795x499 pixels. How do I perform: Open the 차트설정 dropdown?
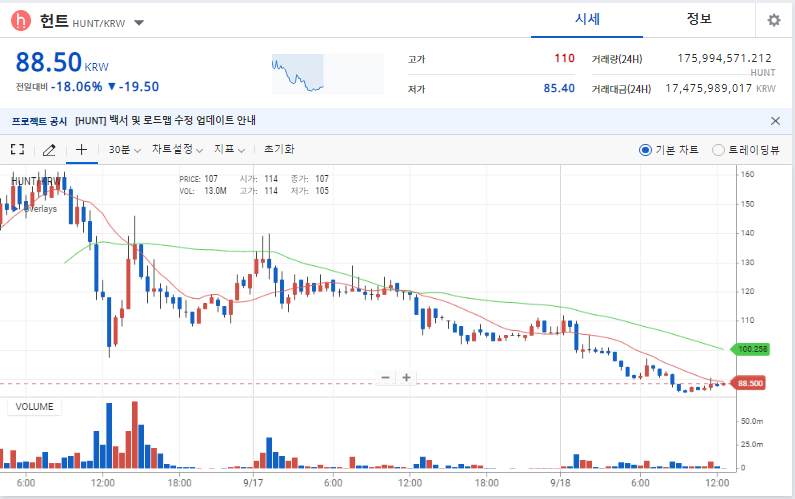click(x=177, y=149)
